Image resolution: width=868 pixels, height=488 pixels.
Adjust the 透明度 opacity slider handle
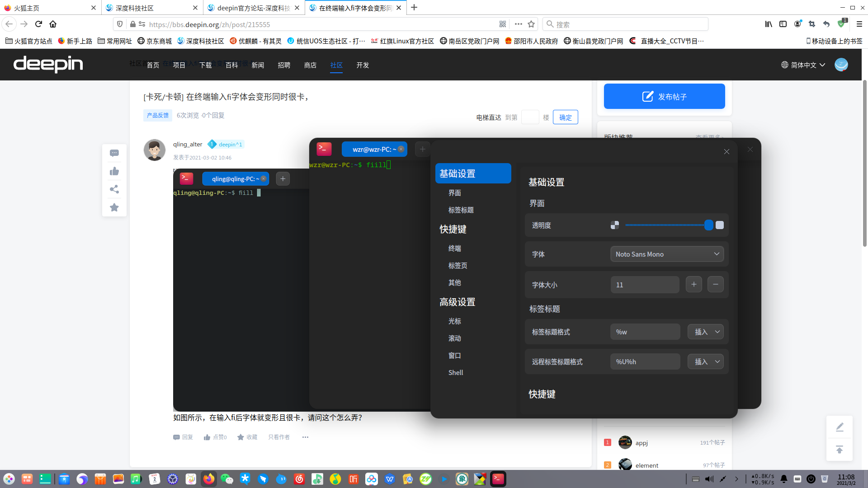(708, 225)
